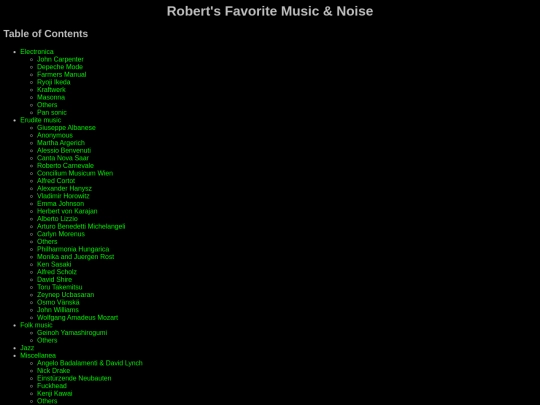Screen dimensions: 540x405
Task: Select the Emma Johnson link
Action: pyautogui.click(x=61, y=204)
